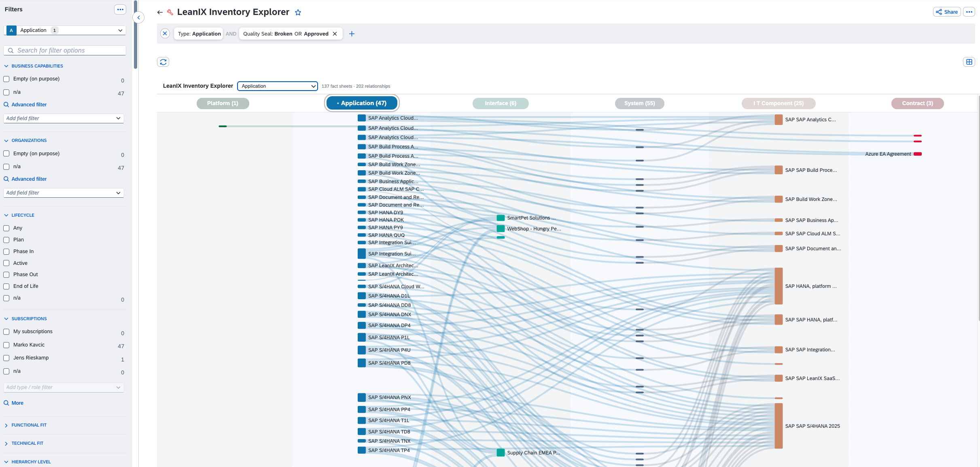Tick the End of Life checkbox

pos(6,286)
